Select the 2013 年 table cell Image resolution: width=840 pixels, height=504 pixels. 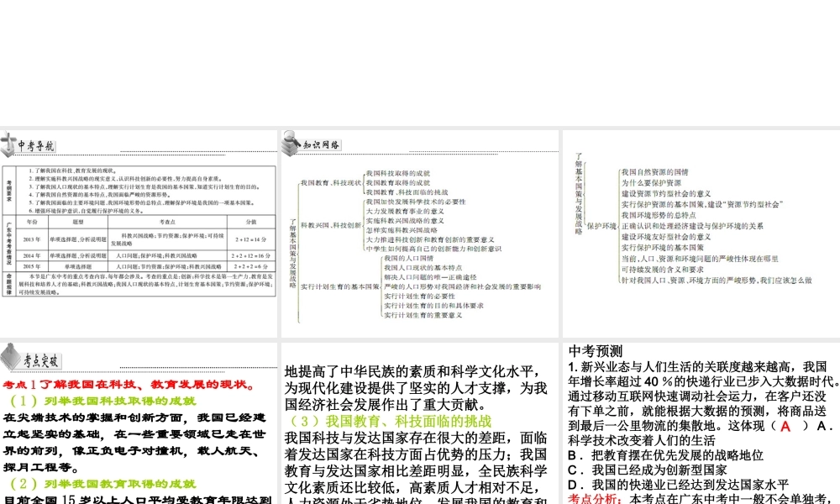pyautogui.click(x=32, y=239)
